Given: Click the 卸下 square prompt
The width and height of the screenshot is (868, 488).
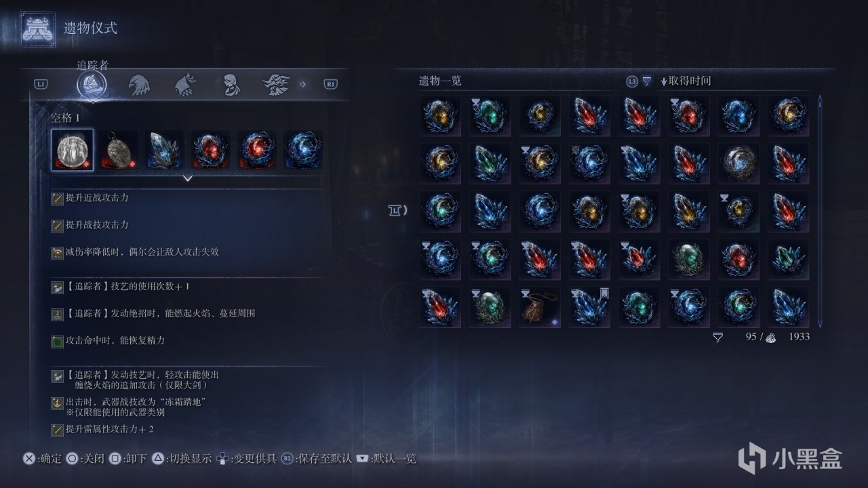Looking at the screenshot, I should (128, 459).
